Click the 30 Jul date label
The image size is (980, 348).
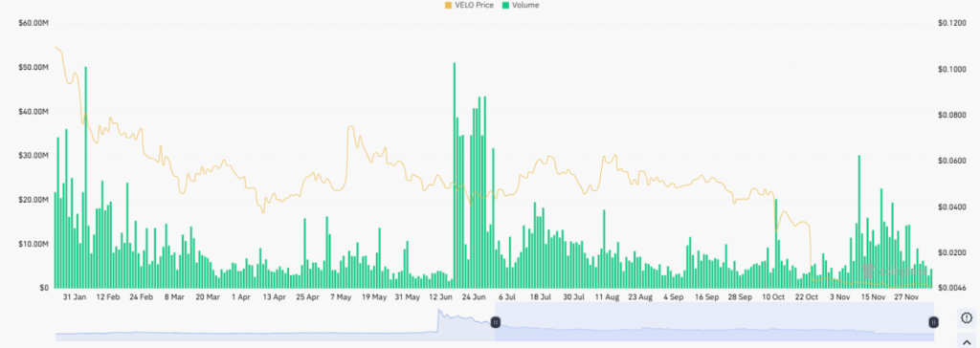574,297
